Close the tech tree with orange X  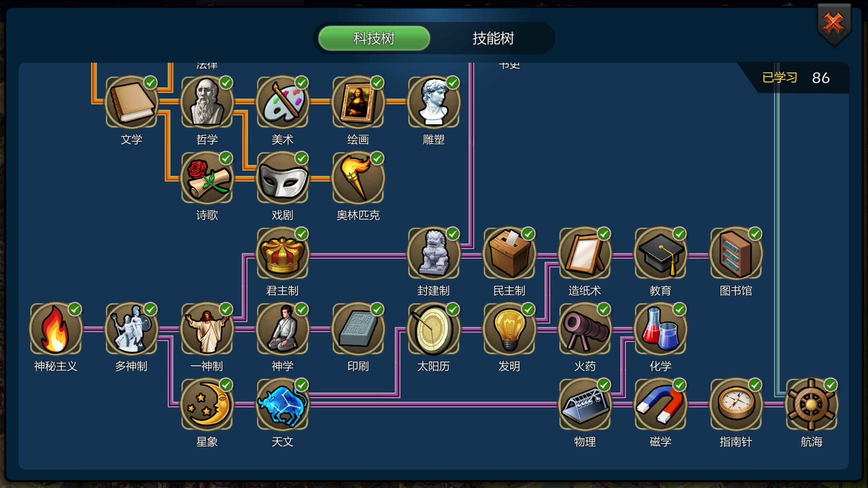834,24
